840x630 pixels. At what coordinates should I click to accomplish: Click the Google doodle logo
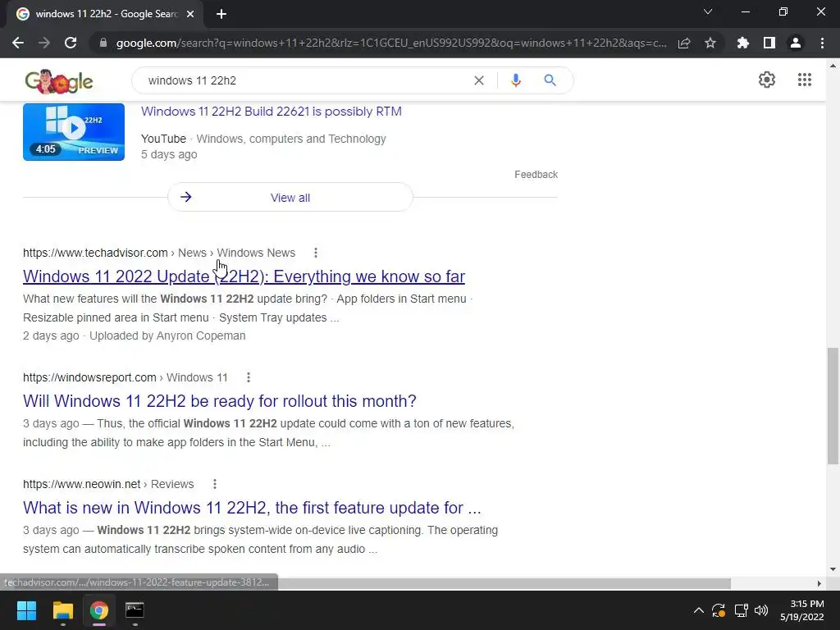(x=59, y=81)
